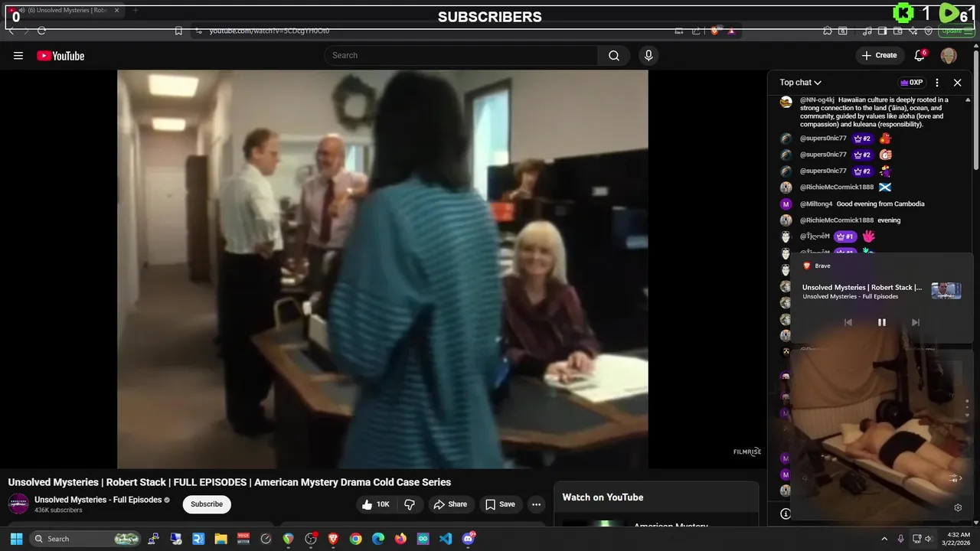Screen dimensions: 980x551
Task: Focus the YouTube Search input field
Action: click(461, 55)
